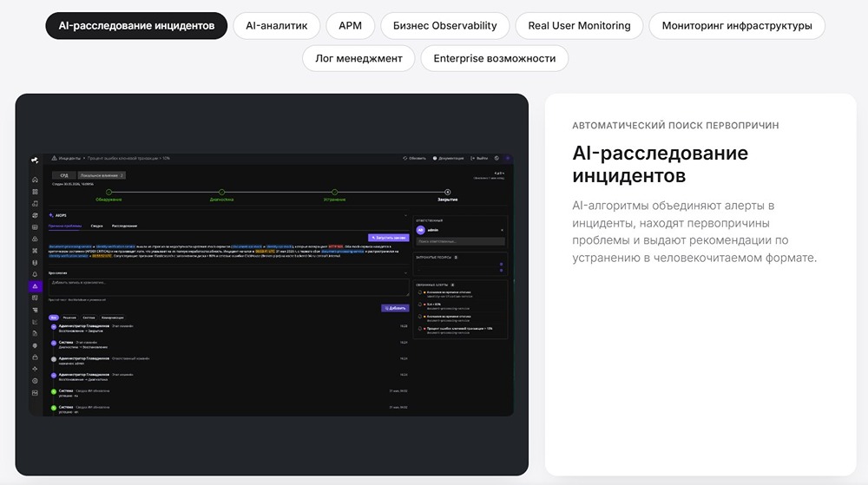This screenshot has height=485, width=868.
Task: Remove admin from responsible list
Action: (502, 230)
